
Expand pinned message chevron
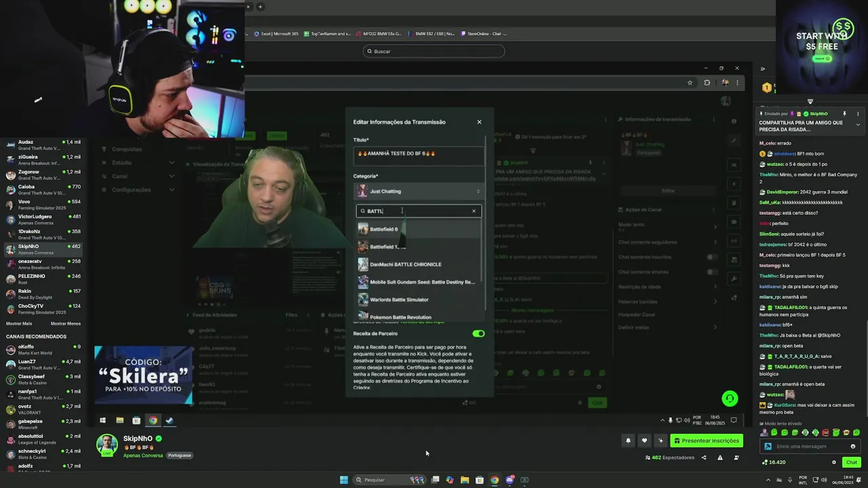pos(858,125)
